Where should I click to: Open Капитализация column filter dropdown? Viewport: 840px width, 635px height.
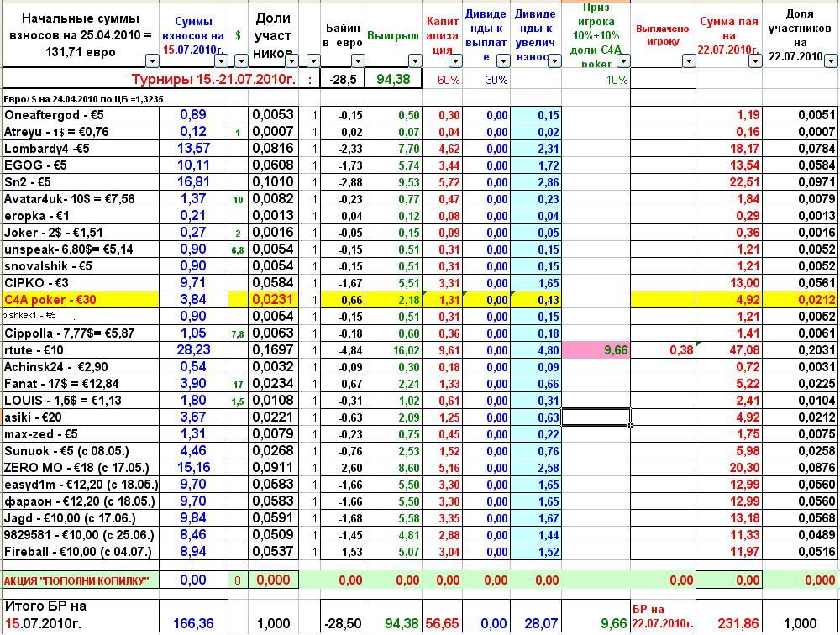pyautogui.click(x=454, y=61)
